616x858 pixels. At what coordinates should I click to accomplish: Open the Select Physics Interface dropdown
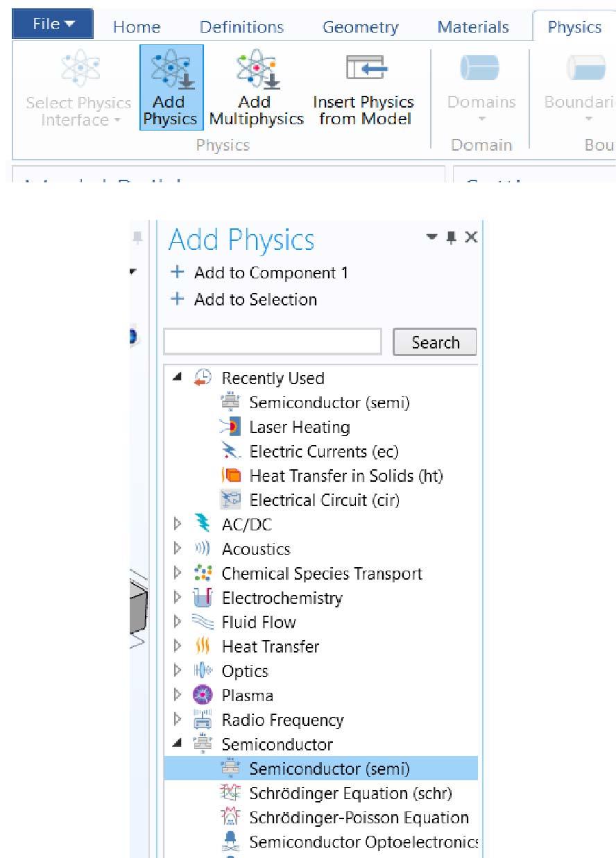78,87
